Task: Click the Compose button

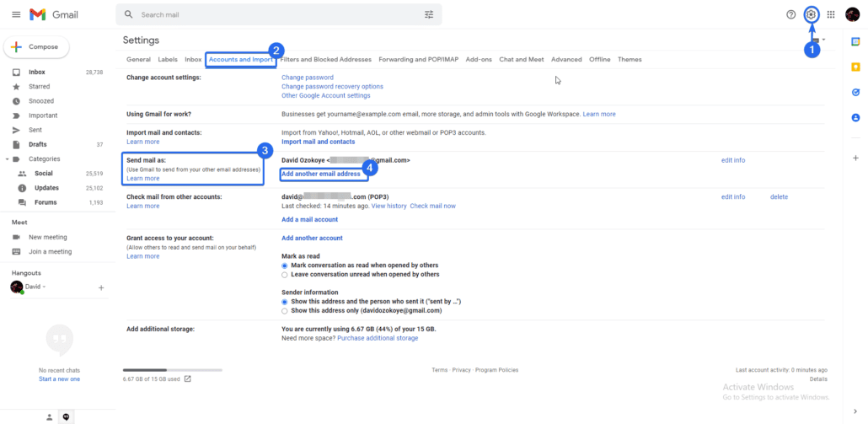Action: pos(36,47)
